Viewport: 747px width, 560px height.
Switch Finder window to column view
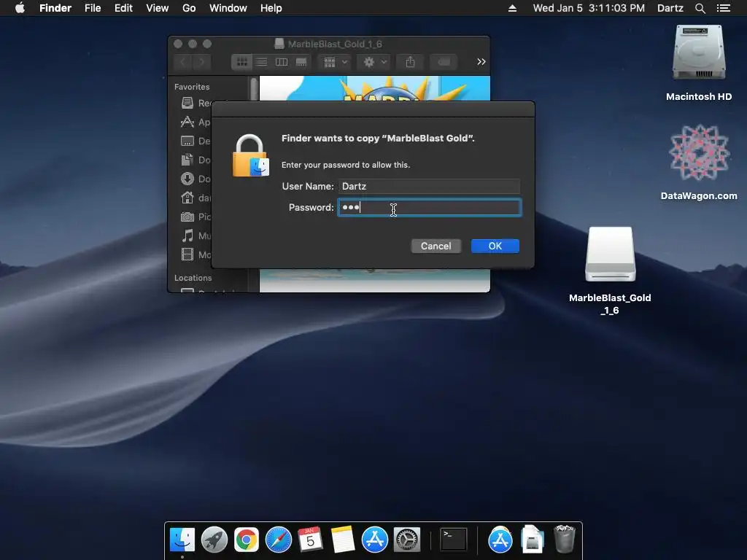tap(281, 62)
